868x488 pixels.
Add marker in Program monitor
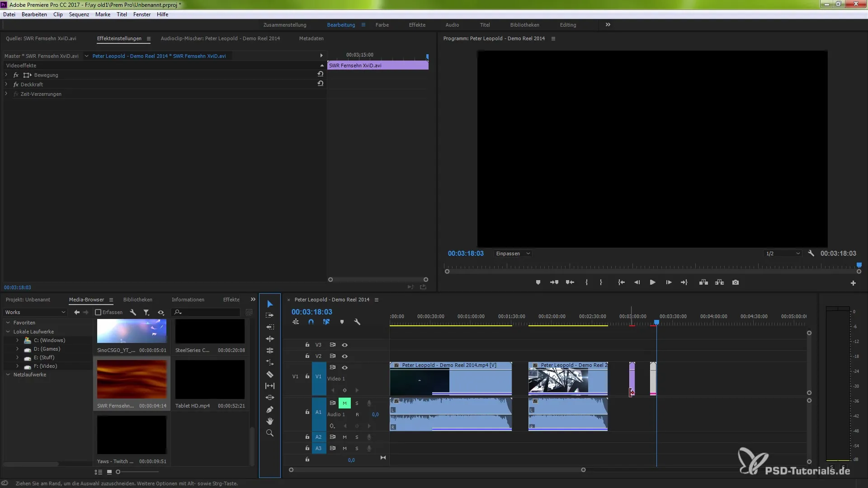[538, 282]
